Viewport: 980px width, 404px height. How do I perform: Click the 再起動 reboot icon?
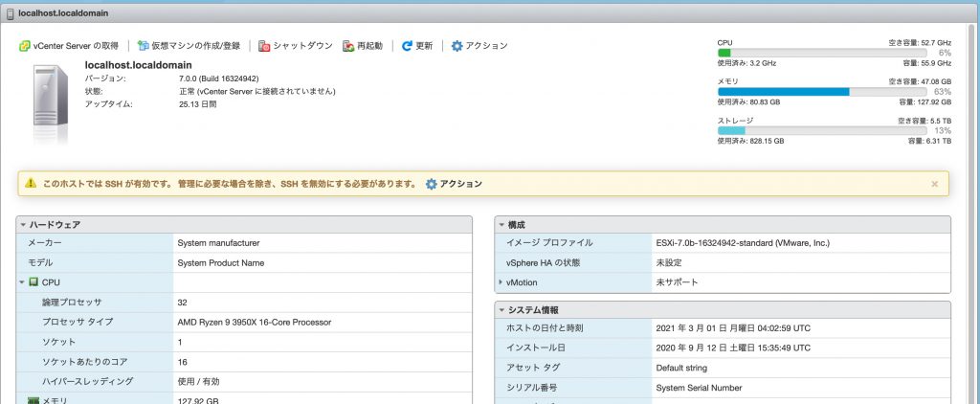[348, 46]
